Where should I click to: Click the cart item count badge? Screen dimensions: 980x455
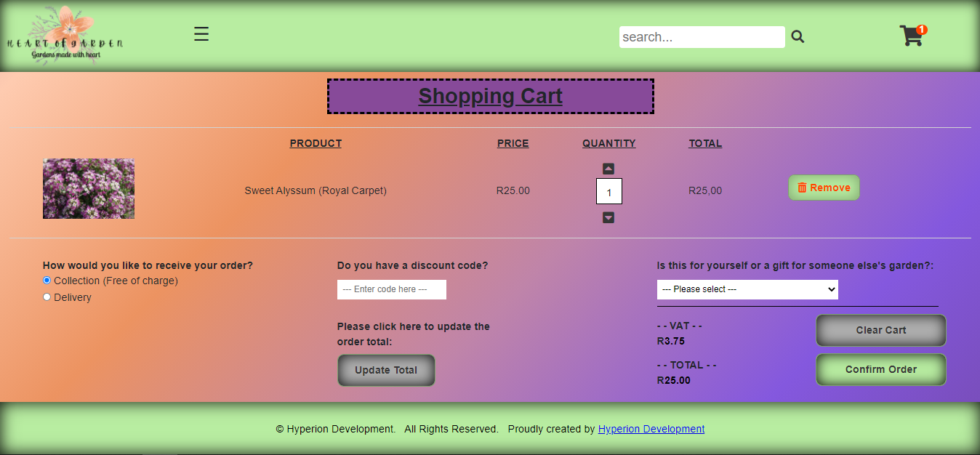[x=922, y=30]
